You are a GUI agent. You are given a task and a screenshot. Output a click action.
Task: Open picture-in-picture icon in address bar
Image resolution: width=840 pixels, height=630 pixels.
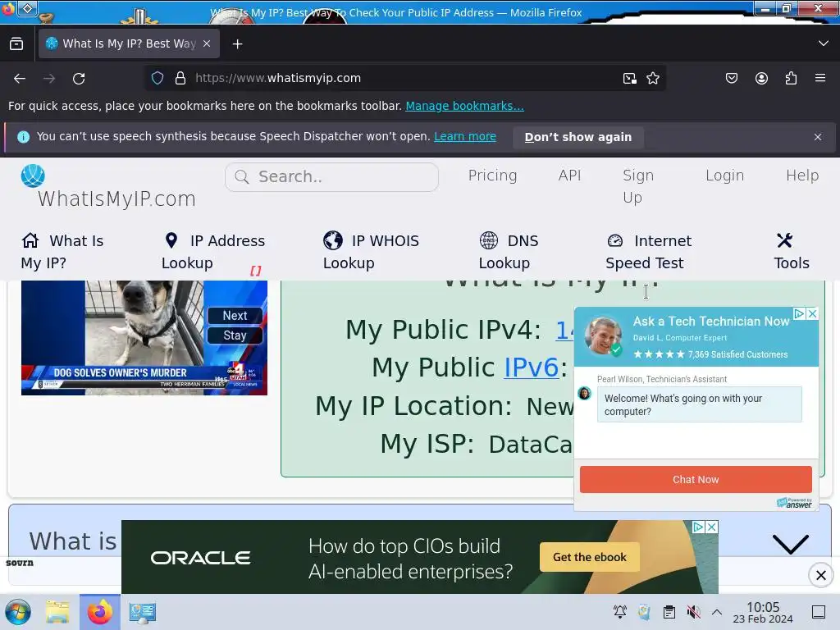point(630,78)
